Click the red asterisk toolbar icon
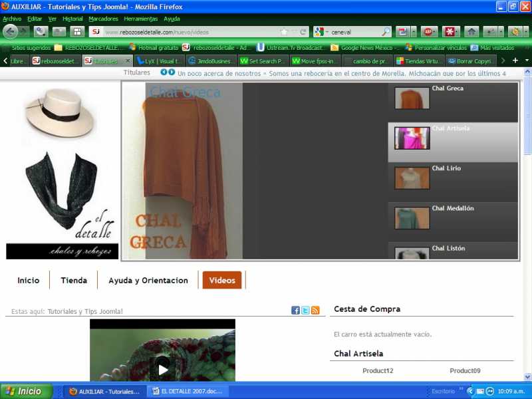Screen dimensions: 532x399 450,32
